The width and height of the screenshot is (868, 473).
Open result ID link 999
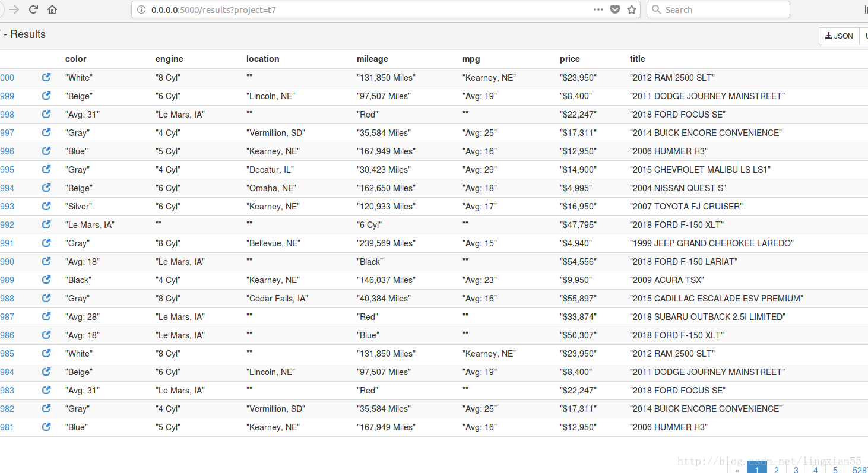(7, 96)
